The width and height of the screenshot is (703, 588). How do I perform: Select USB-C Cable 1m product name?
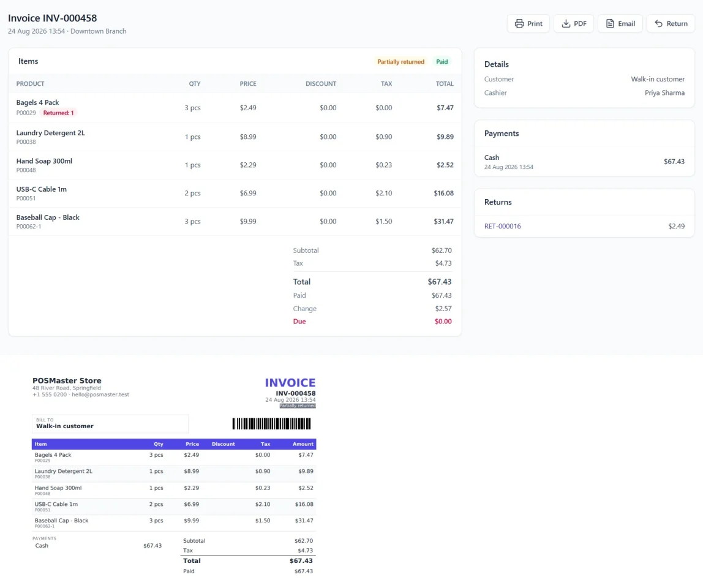(41, 189)
